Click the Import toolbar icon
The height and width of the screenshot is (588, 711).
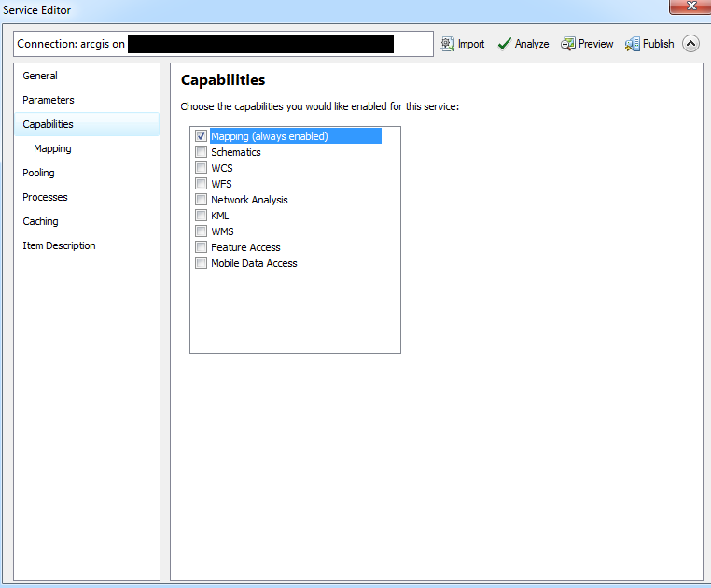(448, 44)
